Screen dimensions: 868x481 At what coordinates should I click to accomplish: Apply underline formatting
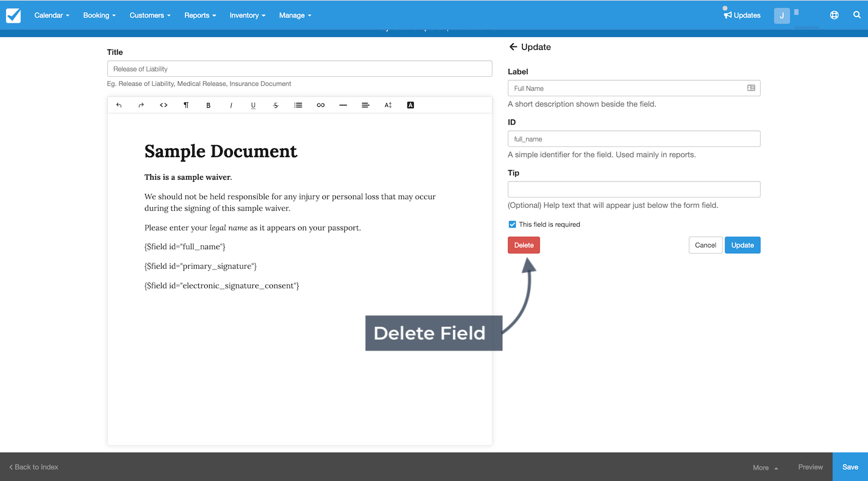(253, 105)
